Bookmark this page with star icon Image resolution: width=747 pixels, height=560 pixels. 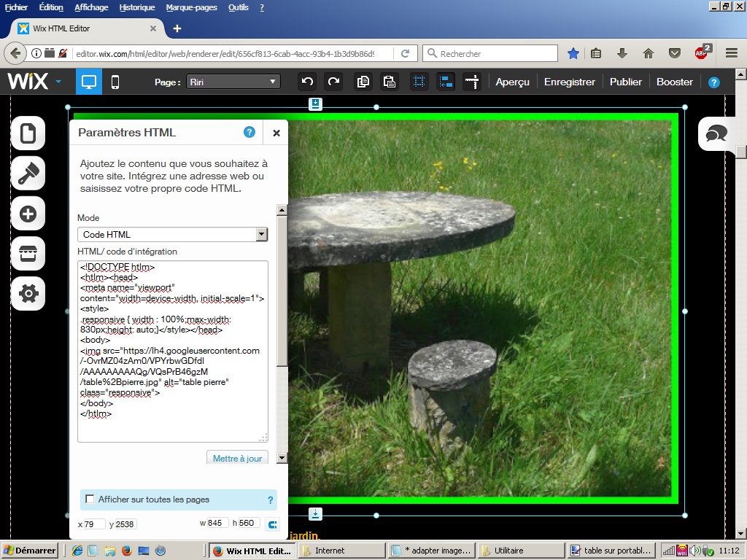point(573,53)
